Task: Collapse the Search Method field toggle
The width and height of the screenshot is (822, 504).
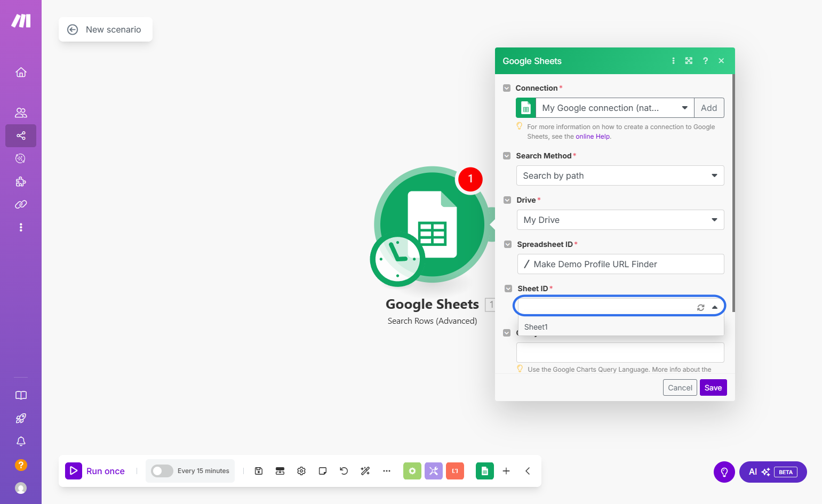Action: 507,156
